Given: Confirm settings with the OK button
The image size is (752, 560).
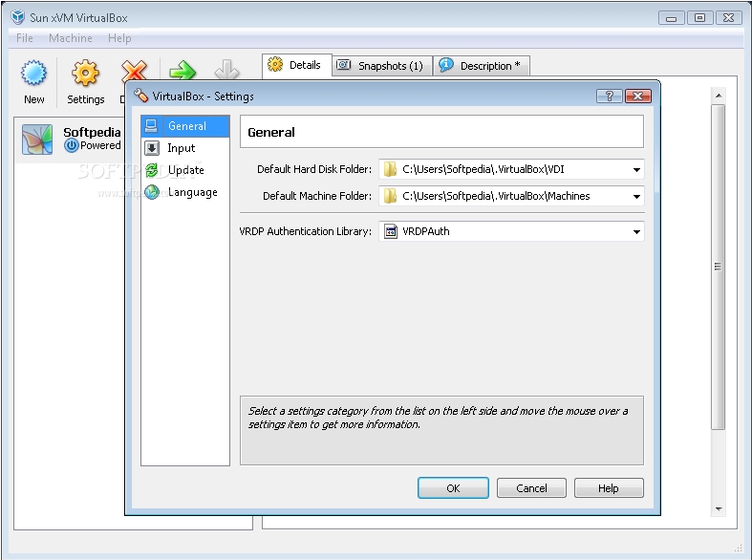Looking at the screenshot, I should click(453, 488).
